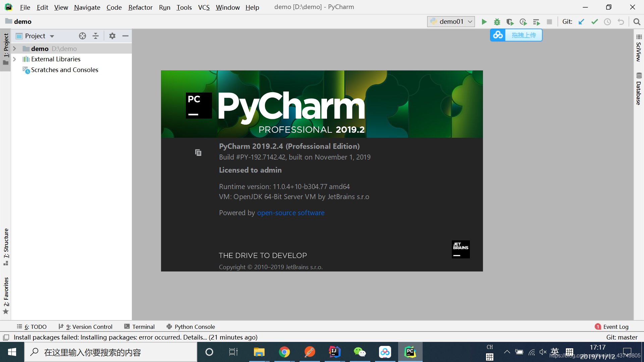Click the Wi-Fi network tray icon
This screenshot has width=644, height=362.
click(x=532, y=352)
